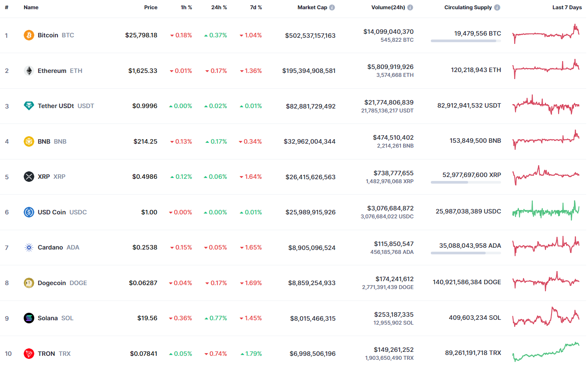Click the XRP logo icon

[x=29, y=177]
